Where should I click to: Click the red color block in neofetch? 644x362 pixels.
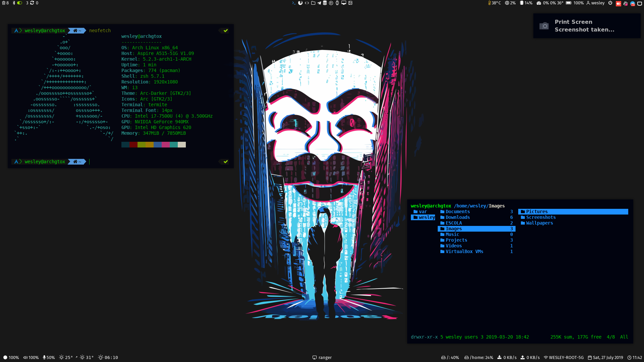coord(133,144)
